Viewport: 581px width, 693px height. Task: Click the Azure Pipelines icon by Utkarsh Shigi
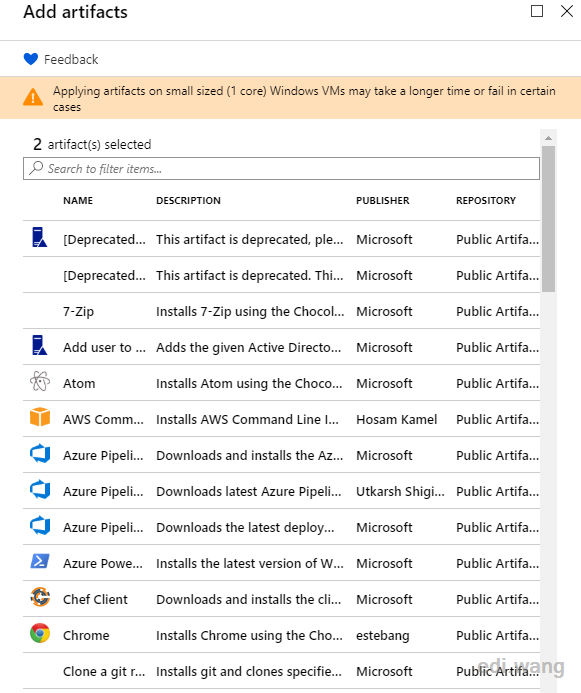(x=40, y=490)
